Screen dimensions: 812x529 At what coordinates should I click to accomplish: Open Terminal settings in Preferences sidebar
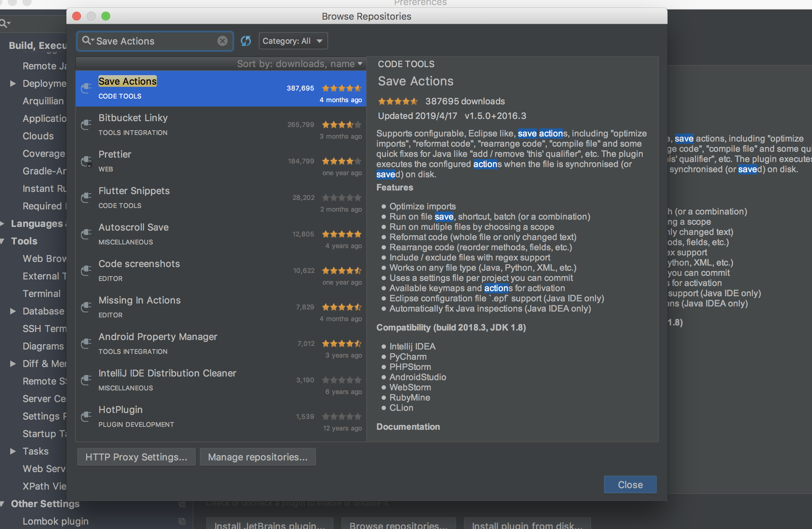[42, 293]
